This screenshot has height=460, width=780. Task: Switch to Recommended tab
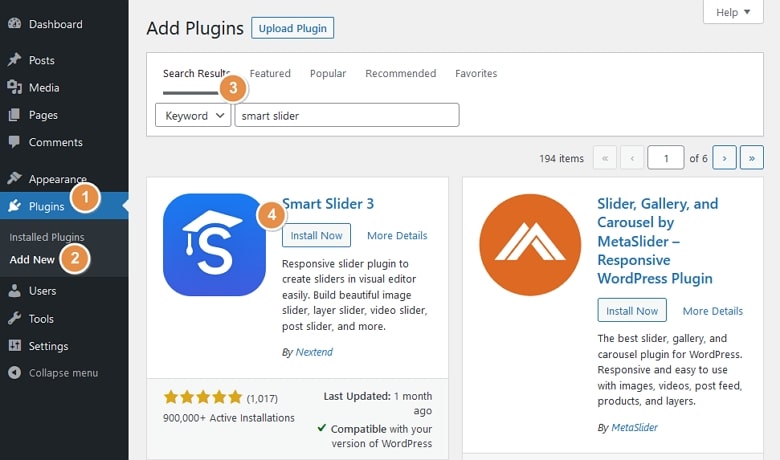(x=400, y=73)
